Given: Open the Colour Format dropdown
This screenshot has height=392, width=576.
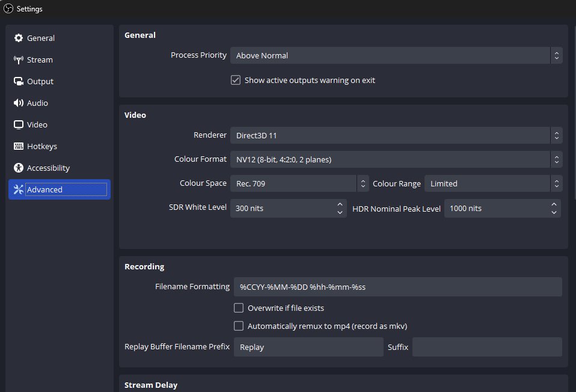Looking at the screenshot, I should point(396,159).
